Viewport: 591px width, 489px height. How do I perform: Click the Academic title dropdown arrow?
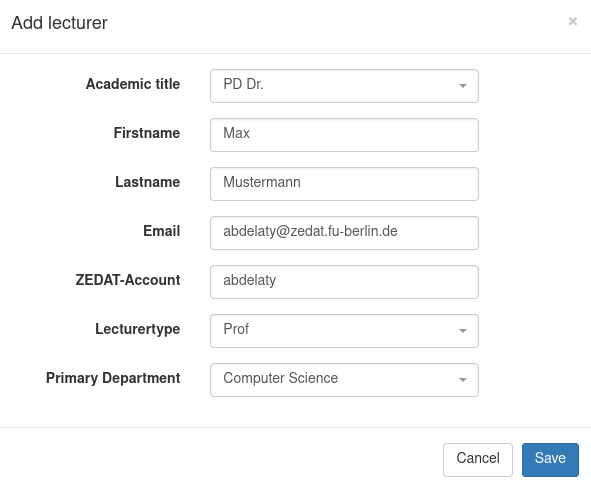[463, 86]
